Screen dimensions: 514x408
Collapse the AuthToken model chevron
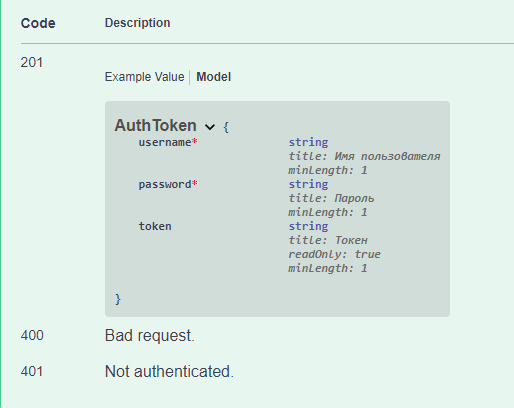pyautogui.click(x=210, y=127)
